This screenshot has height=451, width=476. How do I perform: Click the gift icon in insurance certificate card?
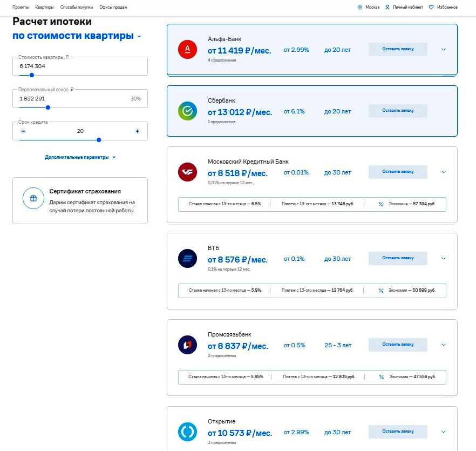click(x=33, y=198)
